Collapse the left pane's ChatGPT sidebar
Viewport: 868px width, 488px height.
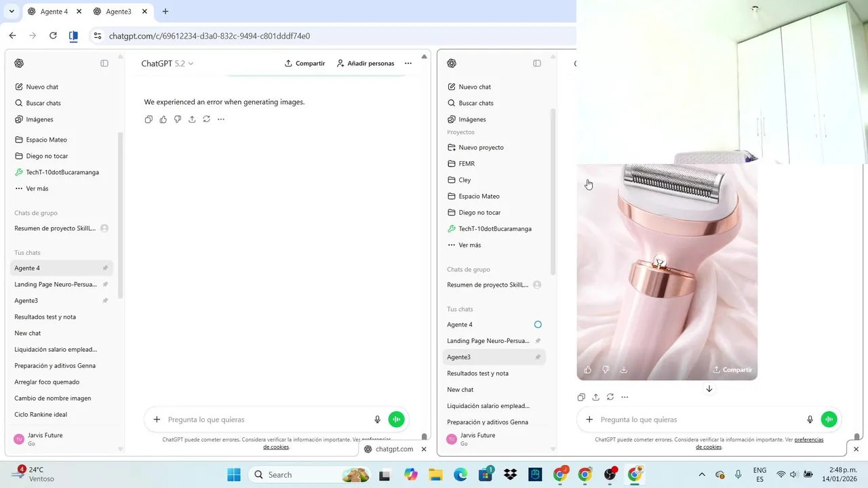pyautogui.click(x=104, y=63)
